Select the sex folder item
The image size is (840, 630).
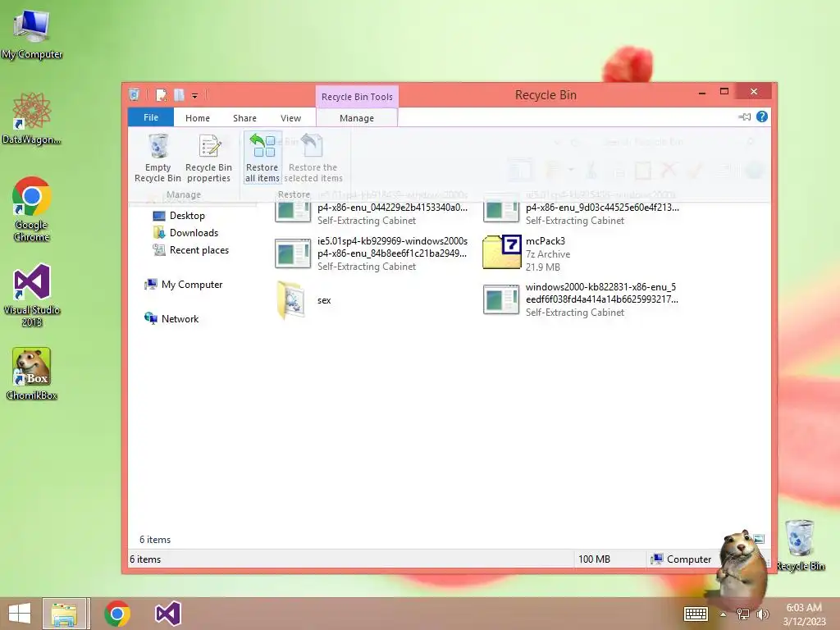[x=304, y=300]
